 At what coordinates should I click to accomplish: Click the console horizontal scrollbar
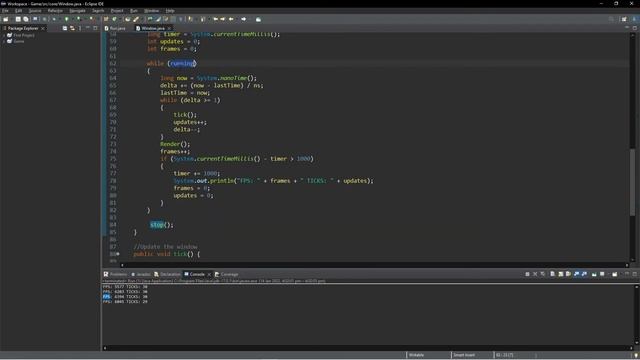[367, 348]
